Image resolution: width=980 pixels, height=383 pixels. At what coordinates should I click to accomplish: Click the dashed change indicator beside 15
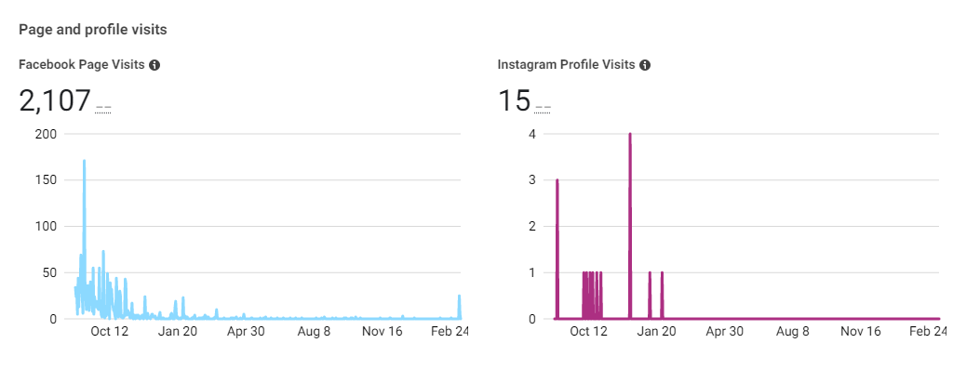click(x=543, y=108)
